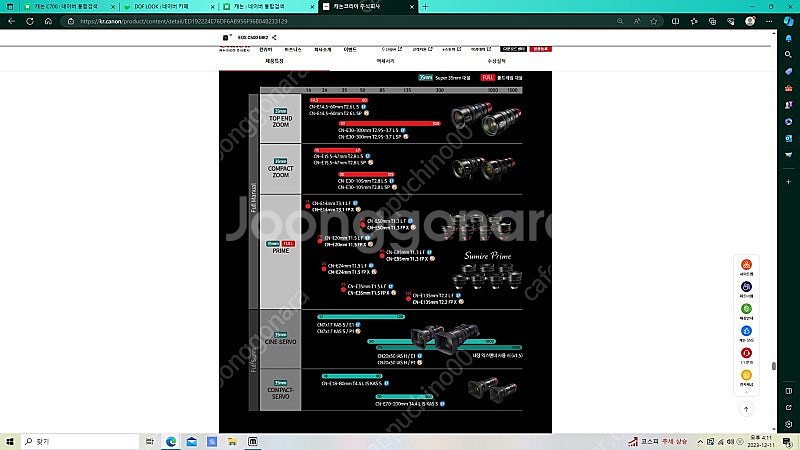This screenshot has height=450, width=800.
Task: Open browser collections
Action: point(712,21)
